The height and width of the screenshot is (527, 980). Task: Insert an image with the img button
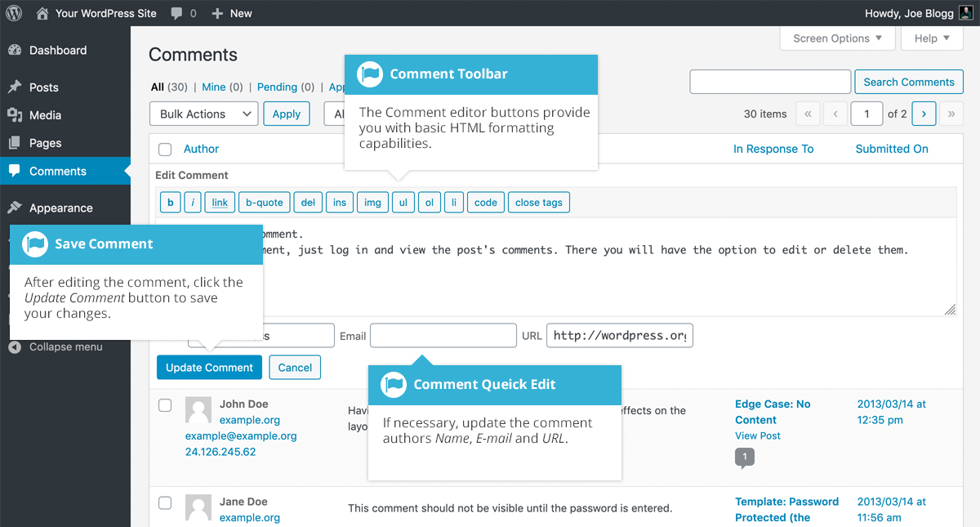click(x=372, y=203)
